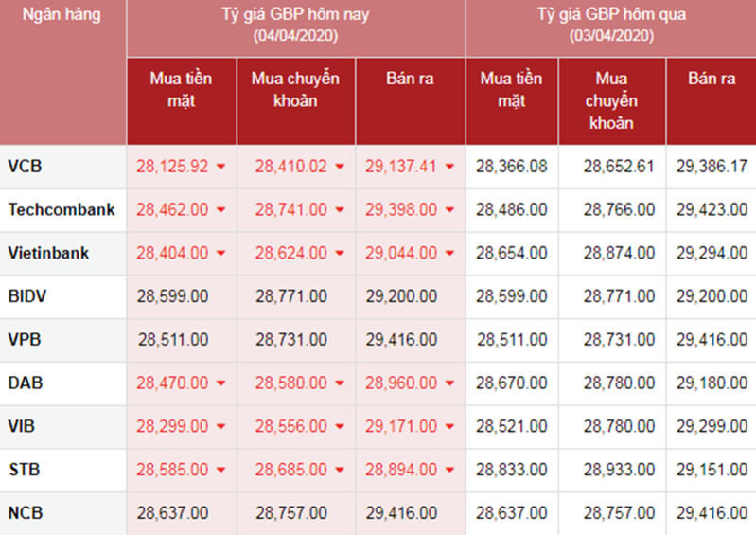Select the VCB value 28,366.08

click(x=512, y=167)
